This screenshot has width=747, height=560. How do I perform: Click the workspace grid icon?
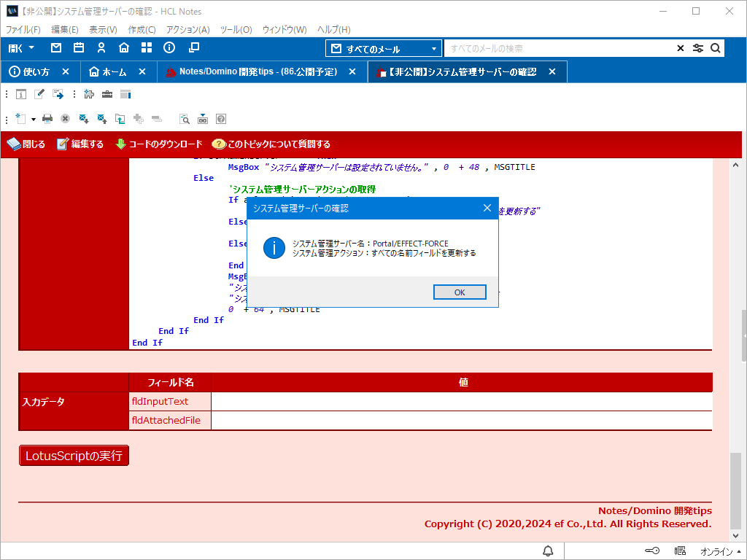(147, 48)
